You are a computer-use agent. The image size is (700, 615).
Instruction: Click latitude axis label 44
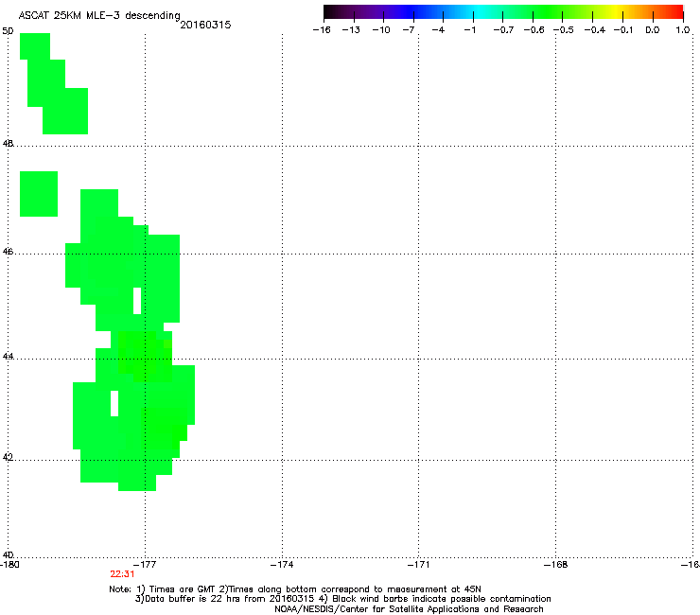click(8, 357)
